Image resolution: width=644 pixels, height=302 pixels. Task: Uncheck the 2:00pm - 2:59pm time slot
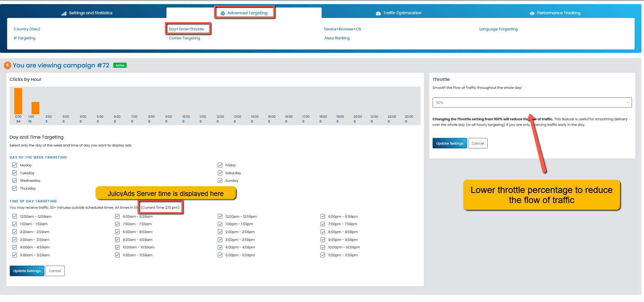coord(220,232)
